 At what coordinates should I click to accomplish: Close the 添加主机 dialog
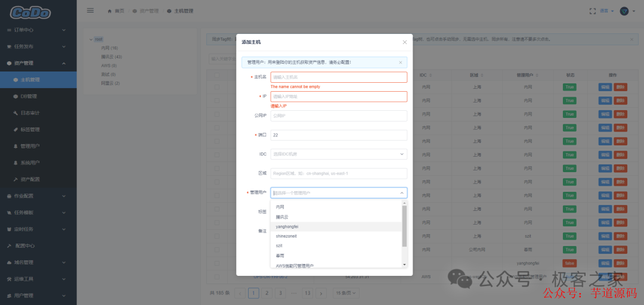pos(404,42)
